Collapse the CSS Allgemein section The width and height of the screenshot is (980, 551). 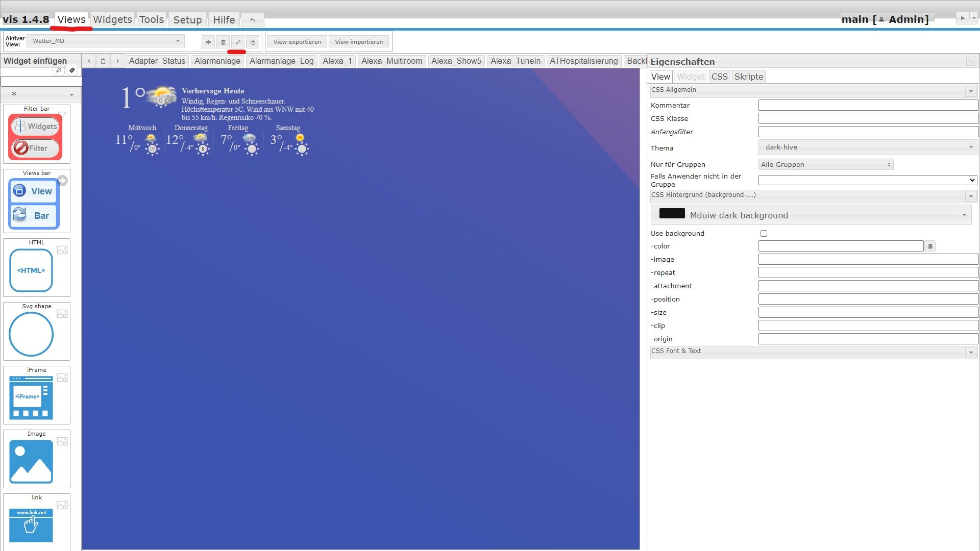(970, 91)
